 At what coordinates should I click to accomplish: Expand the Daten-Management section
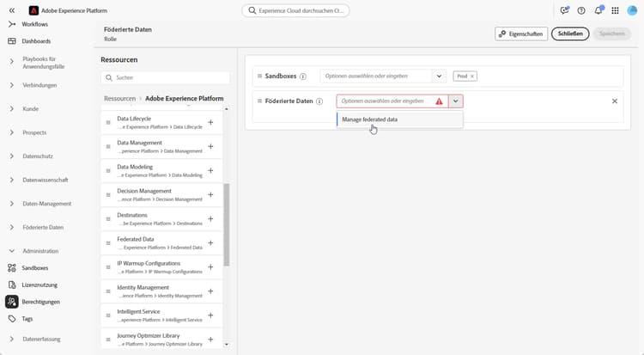[x=12, y=204]
